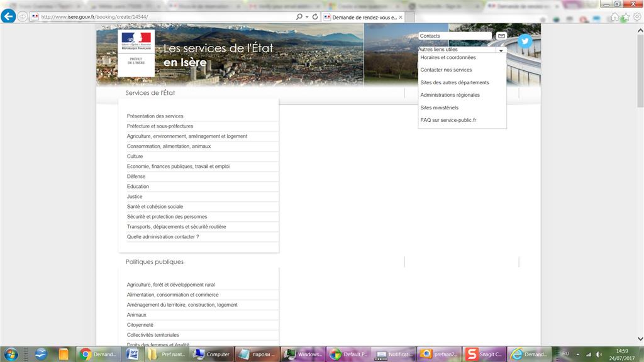Open the Word taskbar icon
This screenshot has width=644, height=362.
132,354
